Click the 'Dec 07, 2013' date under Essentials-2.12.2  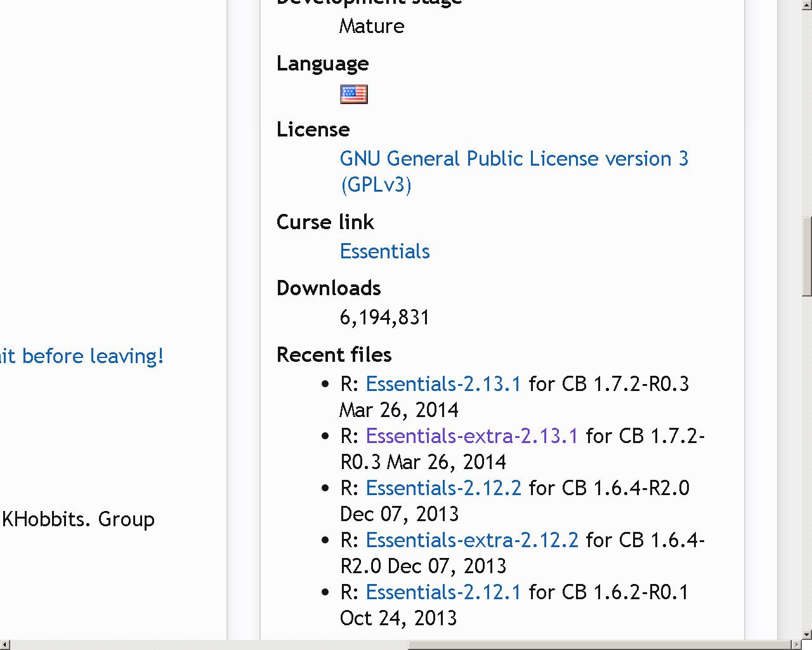(x=399, y=514)
